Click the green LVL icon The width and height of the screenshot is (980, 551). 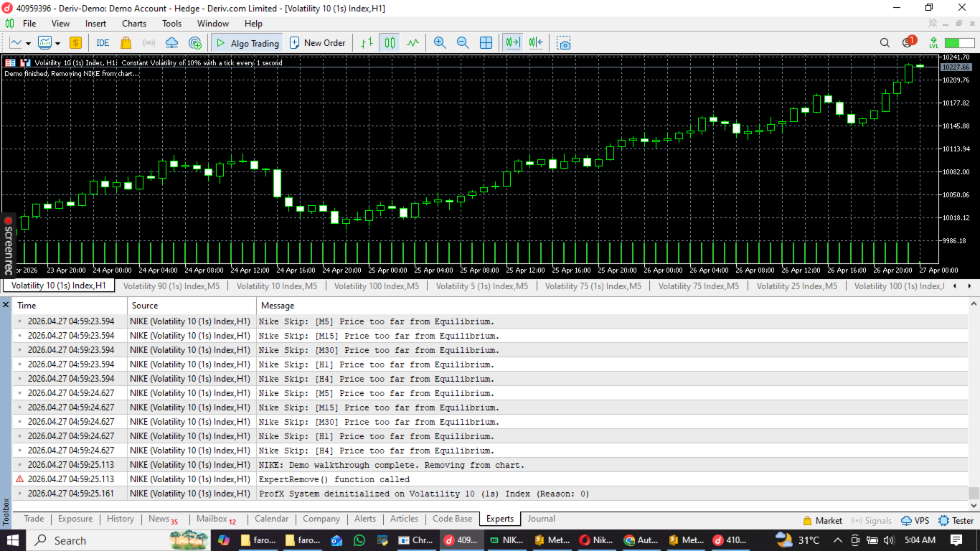pos(933,43)
